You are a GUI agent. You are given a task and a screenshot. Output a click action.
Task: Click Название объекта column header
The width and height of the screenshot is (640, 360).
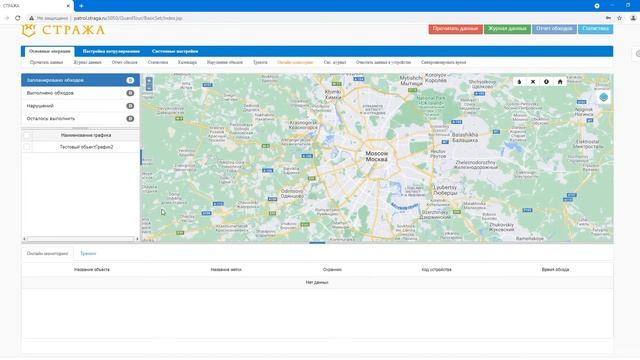click(x=92, y=269)
